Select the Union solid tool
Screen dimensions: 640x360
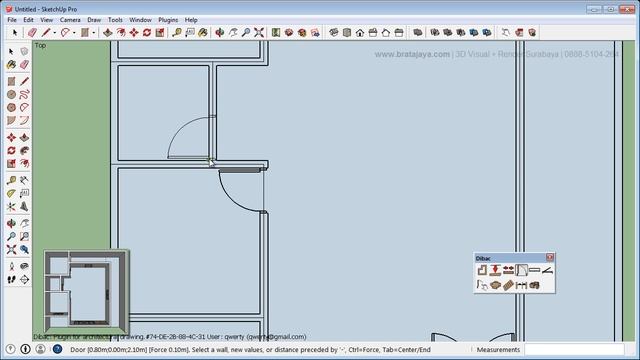(x=448, y=32)
